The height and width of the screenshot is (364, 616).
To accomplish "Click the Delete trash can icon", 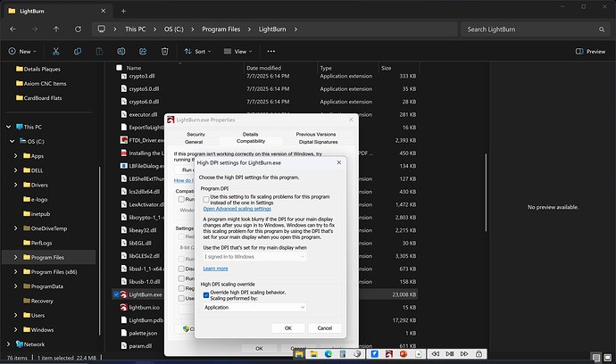I will (x=164, y=52).
